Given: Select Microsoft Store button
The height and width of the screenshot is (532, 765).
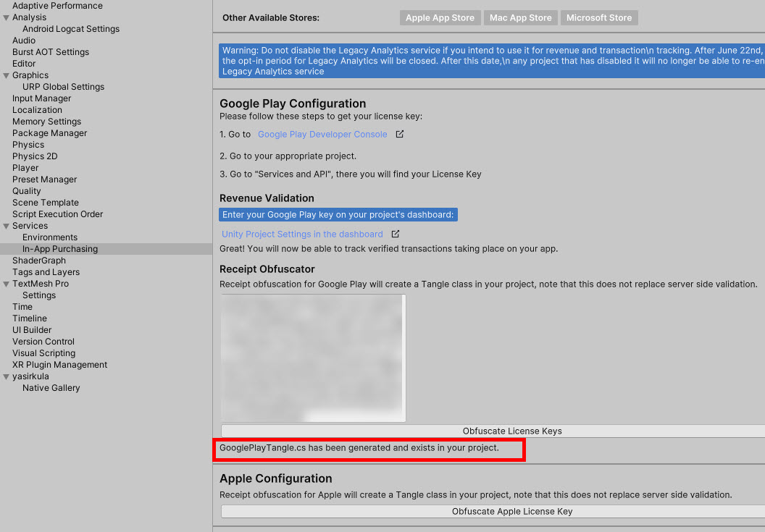Looking at the screenshot, I should coord(599,17).
